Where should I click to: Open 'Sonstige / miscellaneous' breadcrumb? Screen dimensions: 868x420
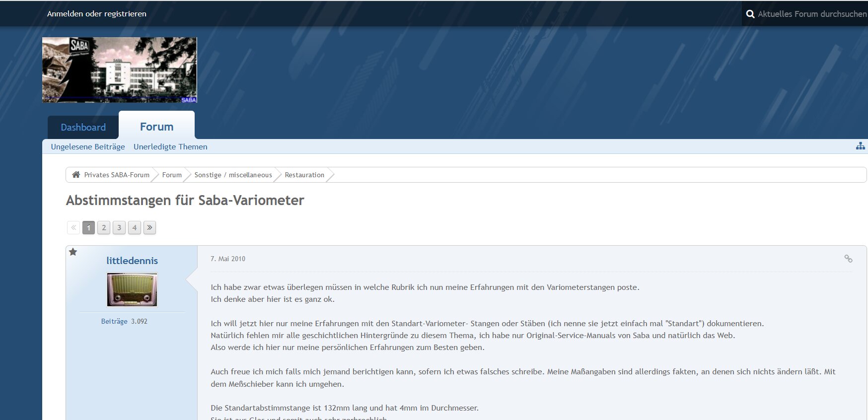(233, 175)
